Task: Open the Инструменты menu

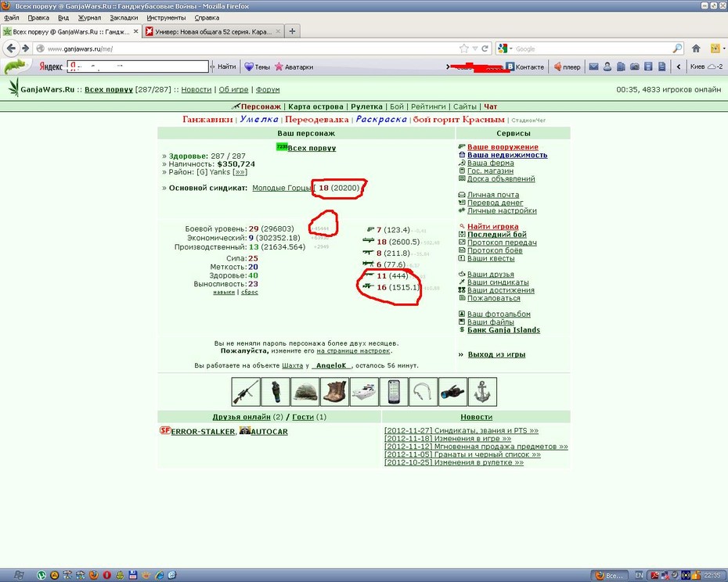Action: (166, 18)
